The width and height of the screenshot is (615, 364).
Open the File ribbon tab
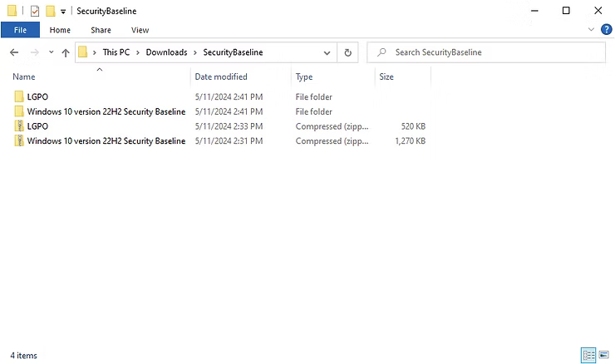pos(20,30)
